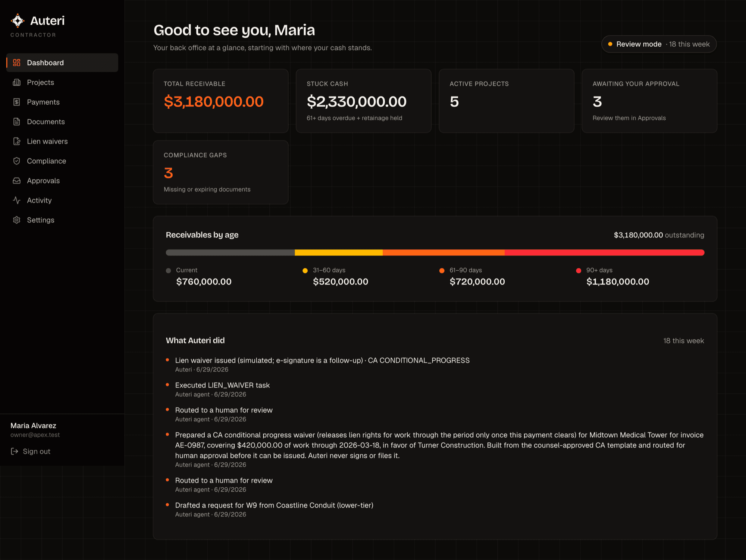Click the Compliance shield icon

(x=16, y=161)
